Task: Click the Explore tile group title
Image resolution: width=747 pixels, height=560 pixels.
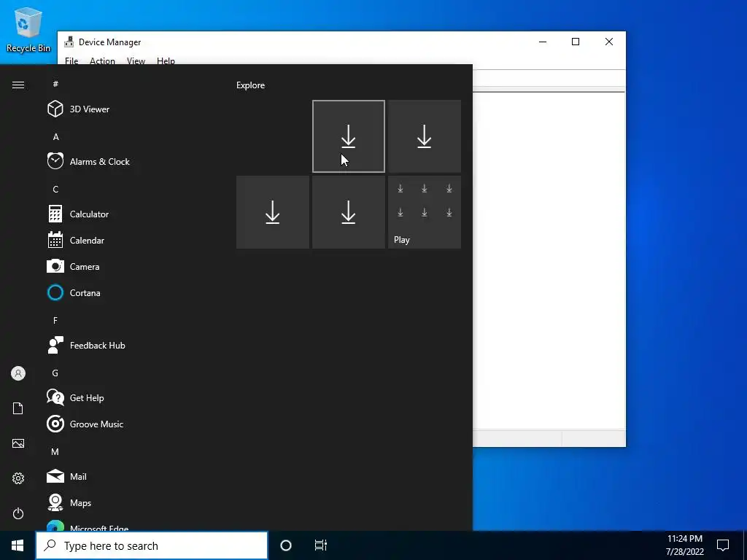Action: (x=251, y=85)
